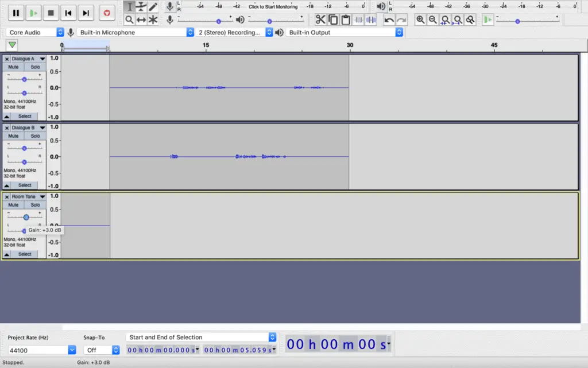Click the Dialogue B pan slider

(x=24, y=162)
